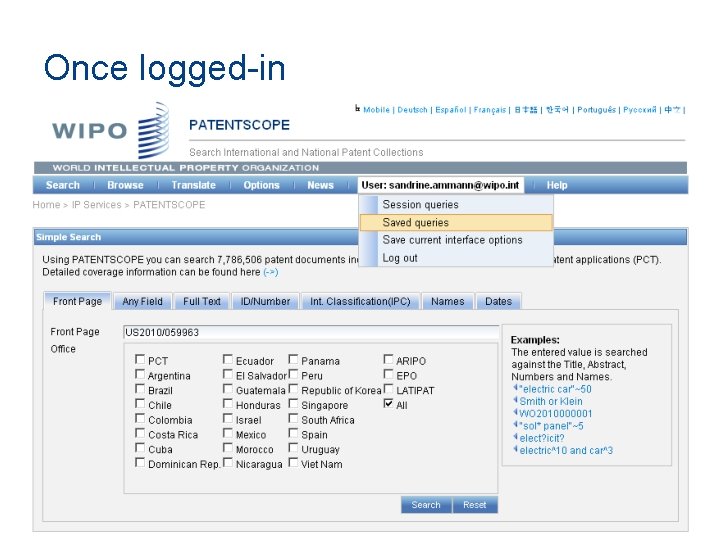This screenshot has height=540, width=720.
Task: Tick the Colombia checkbox
Action: click(140, 418)
